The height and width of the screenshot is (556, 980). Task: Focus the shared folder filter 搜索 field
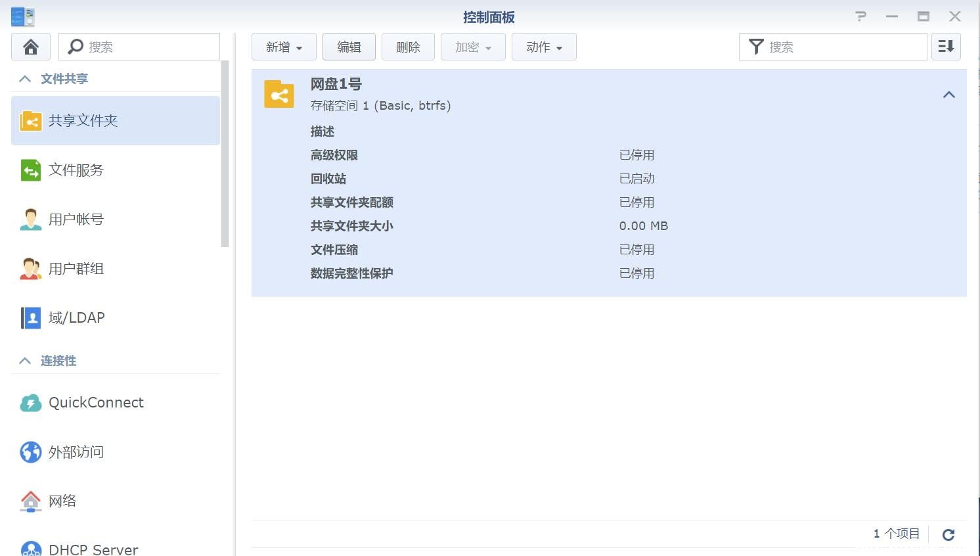tap(833, 47)
